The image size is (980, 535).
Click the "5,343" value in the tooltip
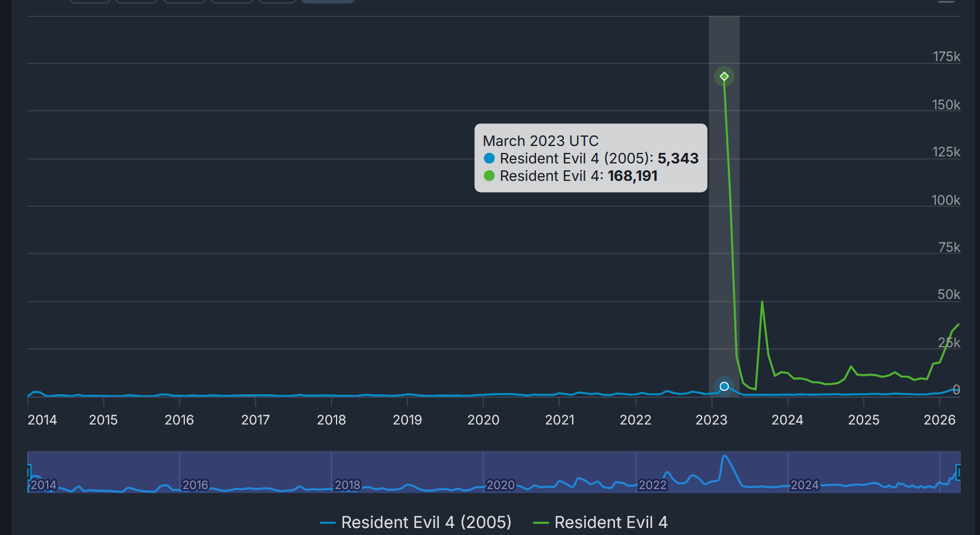coord(678,158)
